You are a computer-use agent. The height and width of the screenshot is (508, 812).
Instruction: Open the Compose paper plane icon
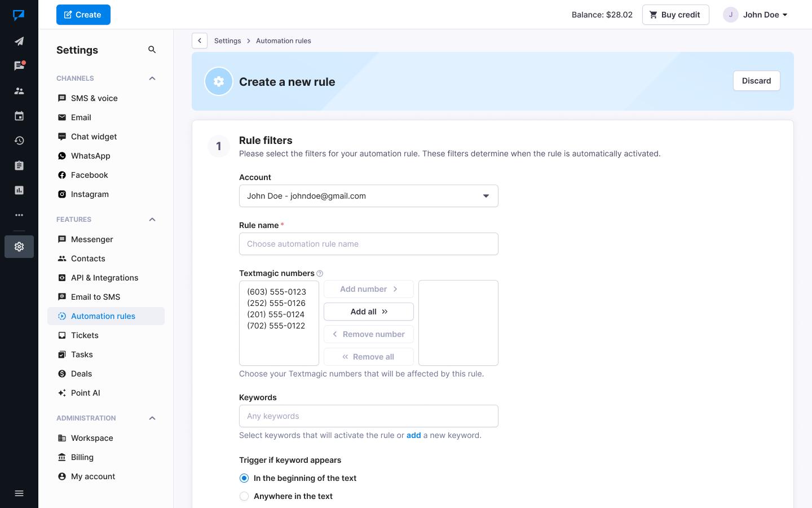pos(19,41)
